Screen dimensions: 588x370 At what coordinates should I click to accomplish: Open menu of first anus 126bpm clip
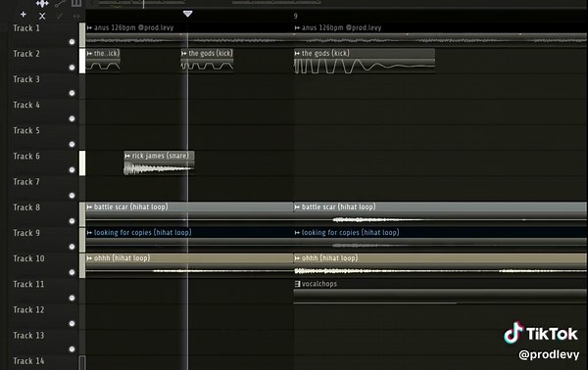tap(89, 27)
